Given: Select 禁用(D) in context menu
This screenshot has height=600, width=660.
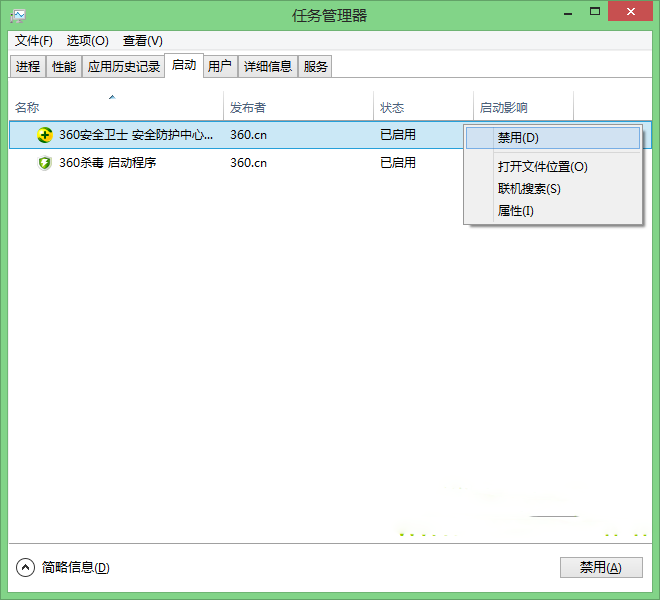Looking at the screenshot, I should click(x=518, y=138).
